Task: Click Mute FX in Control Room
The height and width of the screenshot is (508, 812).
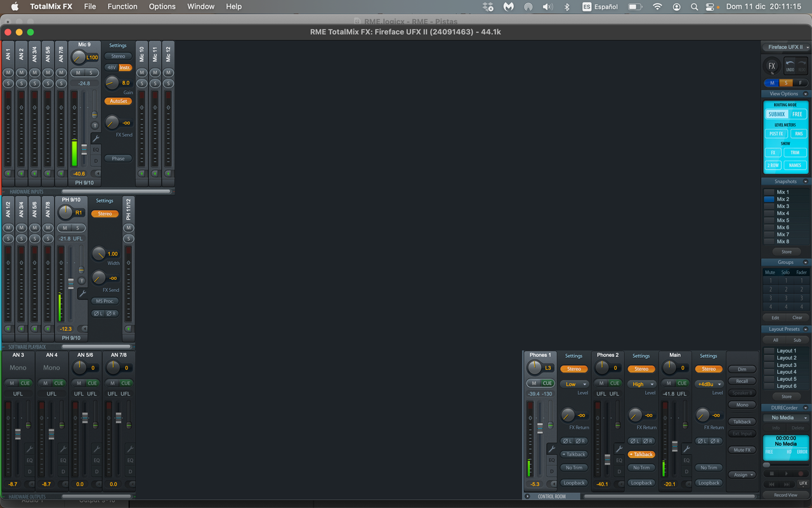Action: [x=742, y=450]
